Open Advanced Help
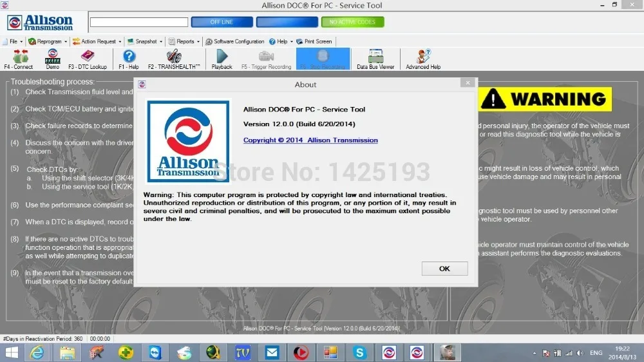The height and width of the screenshot is (362, 644). (423, 59)
